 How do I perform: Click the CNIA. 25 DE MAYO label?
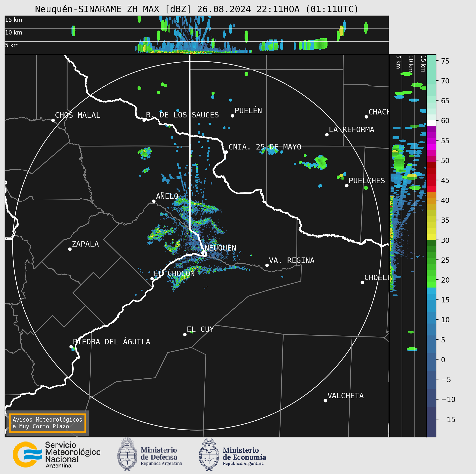pyautogui.click(x=265, y=147)
